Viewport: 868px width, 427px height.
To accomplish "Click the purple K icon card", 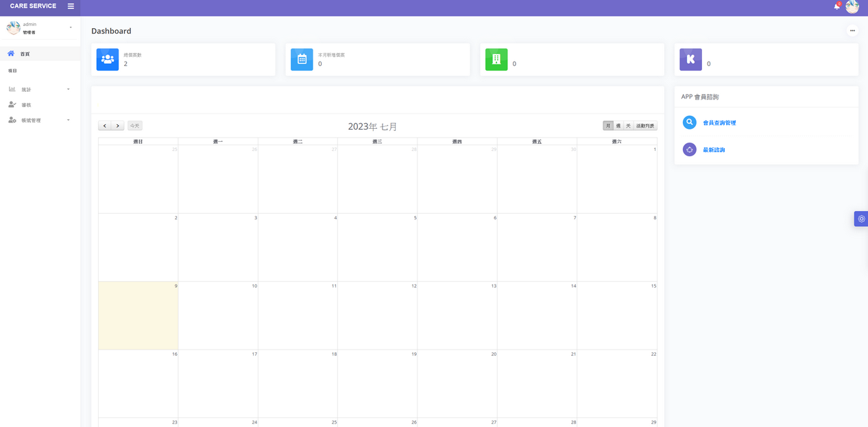I will [690, 60].
